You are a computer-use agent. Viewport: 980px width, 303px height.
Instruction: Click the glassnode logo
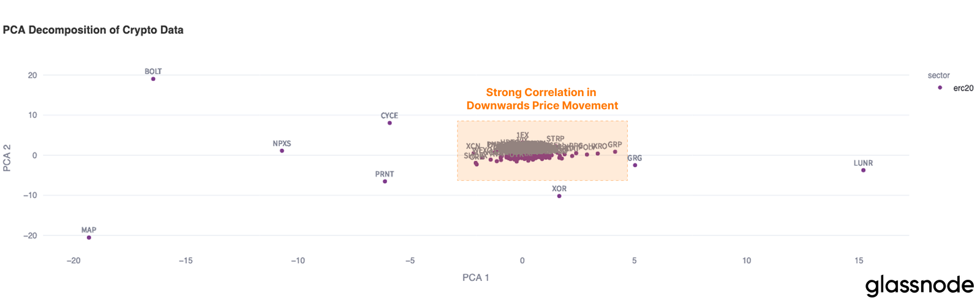point(919,286)
